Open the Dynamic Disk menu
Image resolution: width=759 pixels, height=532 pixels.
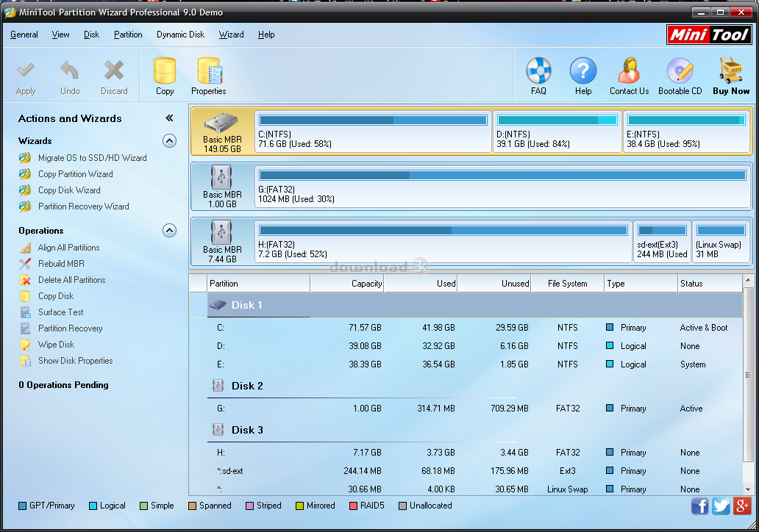click(180, 35)
